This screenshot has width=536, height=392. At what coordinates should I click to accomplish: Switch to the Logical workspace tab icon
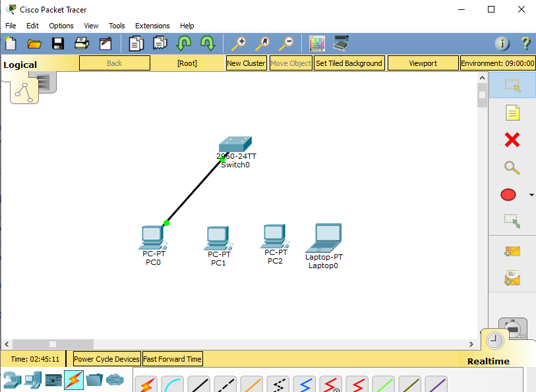click(x=24, y=92)
